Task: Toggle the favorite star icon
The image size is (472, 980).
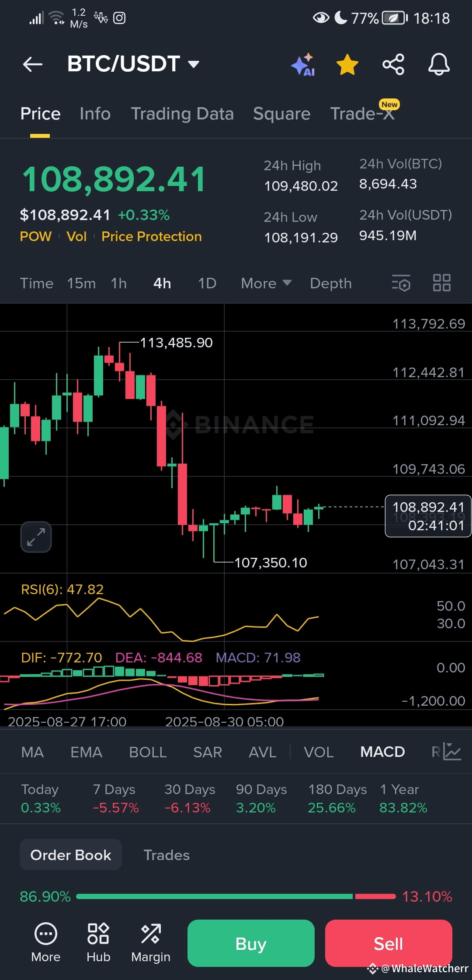Action: (x=347, y=65)
